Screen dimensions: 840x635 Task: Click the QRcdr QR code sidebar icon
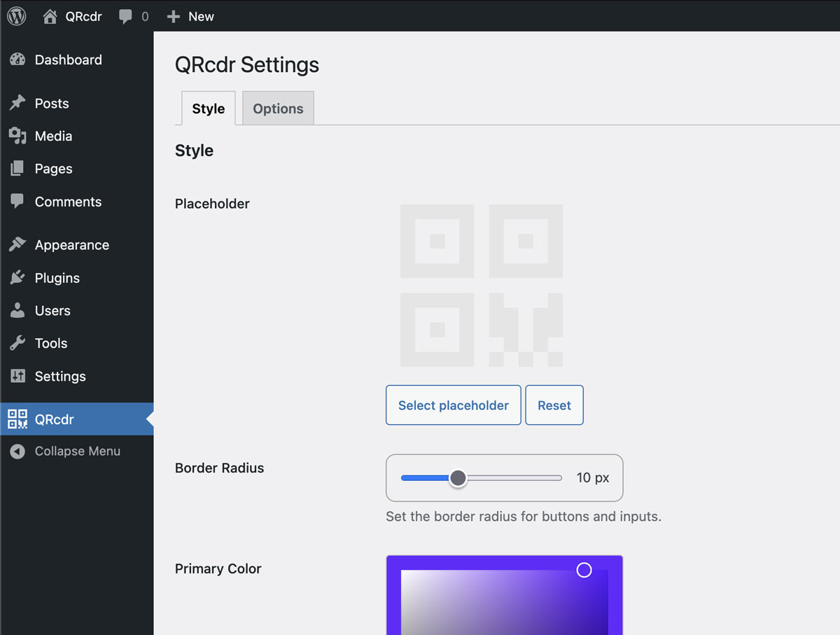click(17, 419)
